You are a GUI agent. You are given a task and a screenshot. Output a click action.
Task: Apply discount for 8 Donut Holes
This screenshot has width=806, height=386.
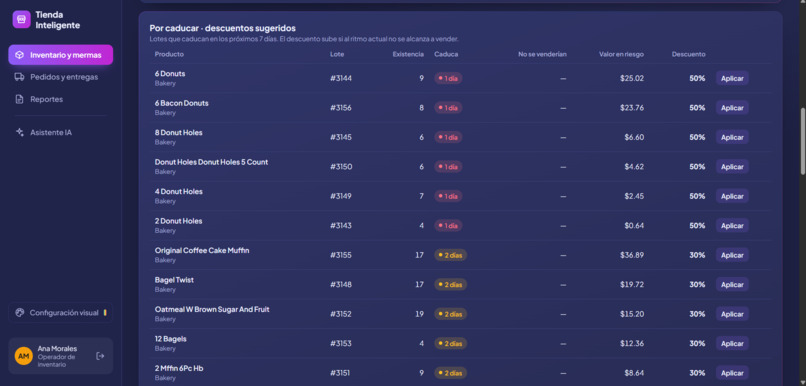tap(732, 137)
